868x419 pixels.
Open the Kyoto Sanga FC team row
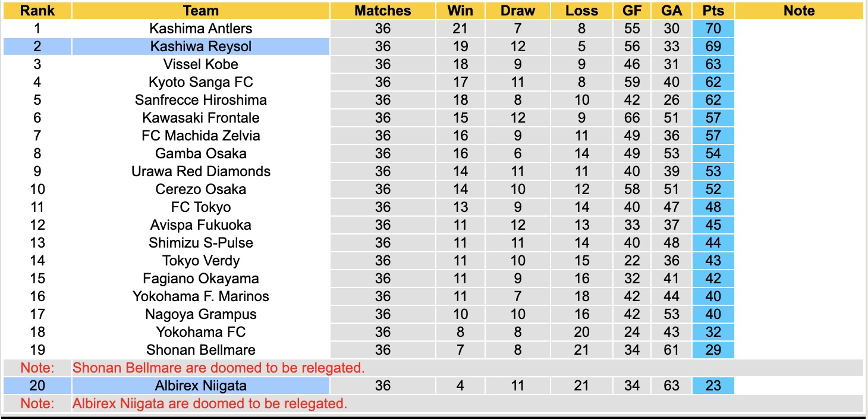pos(201,82)
